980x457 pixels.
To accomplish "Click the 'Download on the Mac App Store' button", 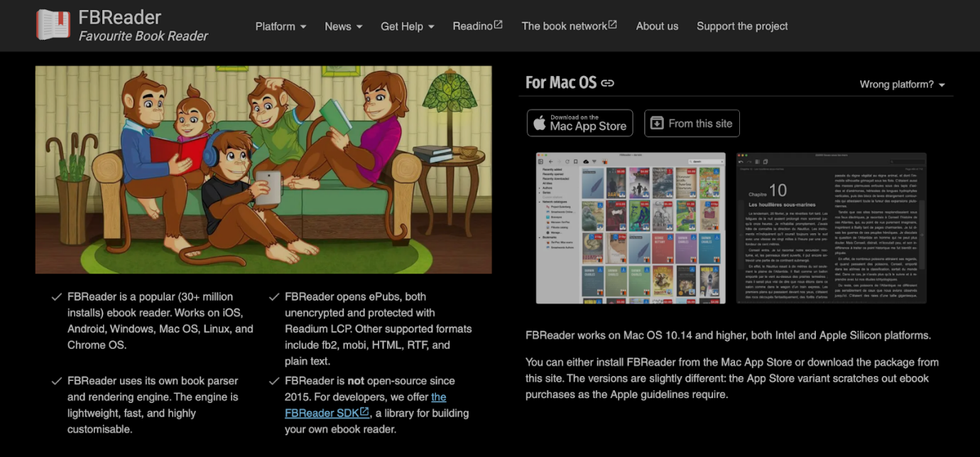I will (579, 122).
